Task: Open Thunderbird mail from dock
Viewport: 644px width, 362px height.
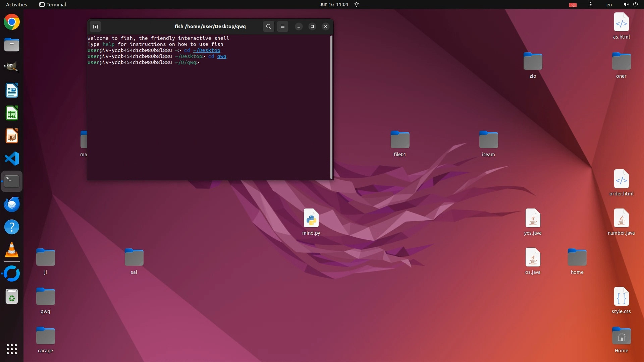Action: [x=12, y=204]
